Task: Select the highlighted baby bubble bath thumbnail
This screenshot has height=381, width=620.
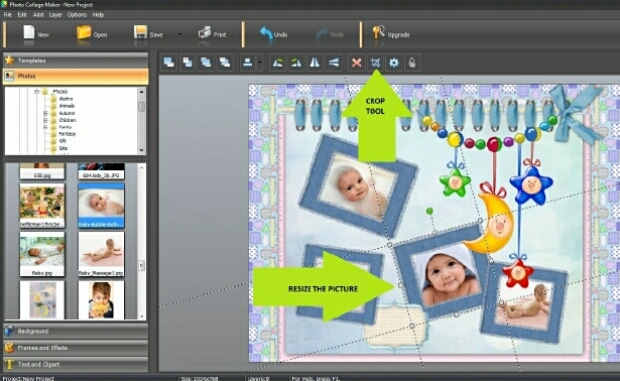Action: [x=101, y=206]
